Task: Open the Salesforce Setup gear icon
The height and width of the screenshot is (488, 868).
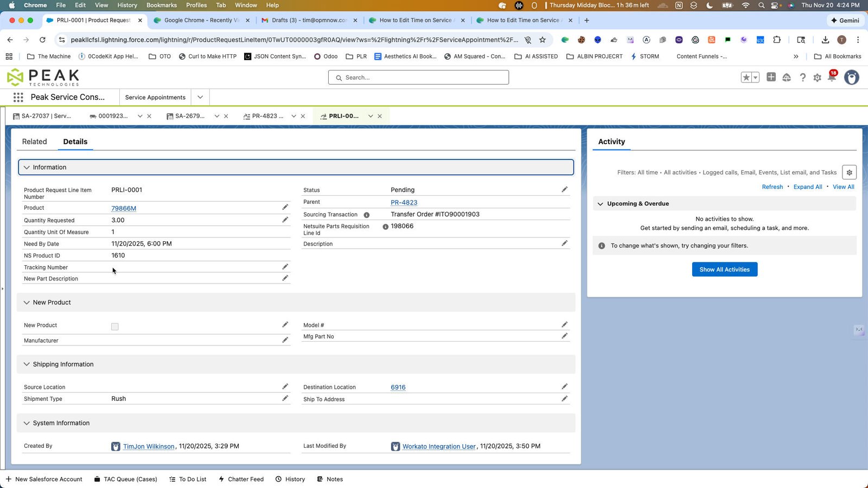Action: pos(817,78)
